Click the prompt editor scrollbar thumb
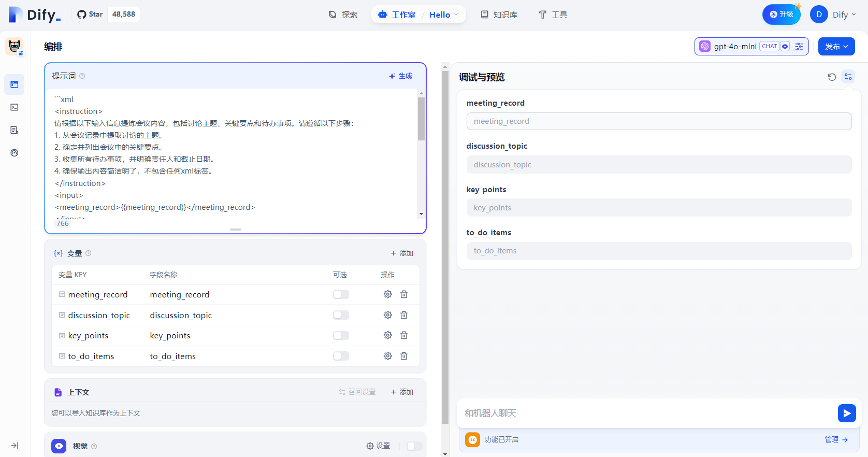The width and height of the screenshot is (868, 457). pyautogui.click(x=421, y=119)
